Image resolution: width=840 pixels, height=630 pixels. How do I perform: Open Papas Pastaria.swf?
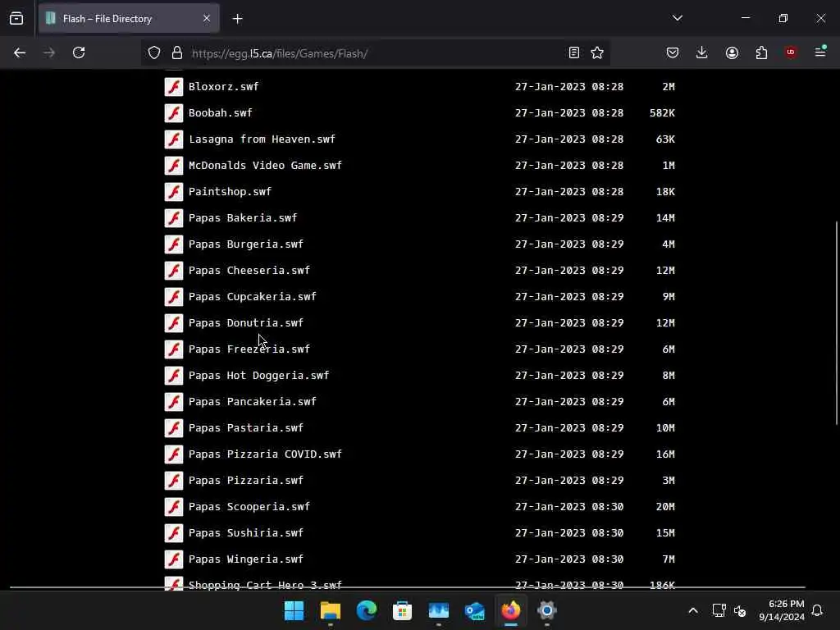coord(246,428)
